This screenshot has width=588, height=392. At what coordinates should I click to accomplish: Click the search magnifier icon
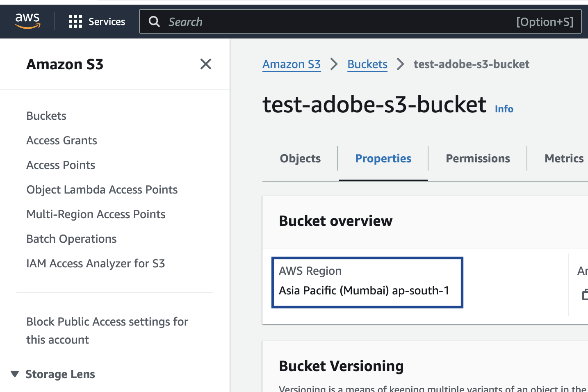(x=154, y=22)
